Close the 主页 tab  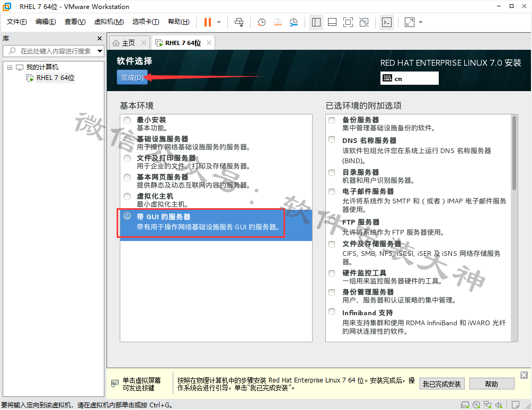[144, 43]
